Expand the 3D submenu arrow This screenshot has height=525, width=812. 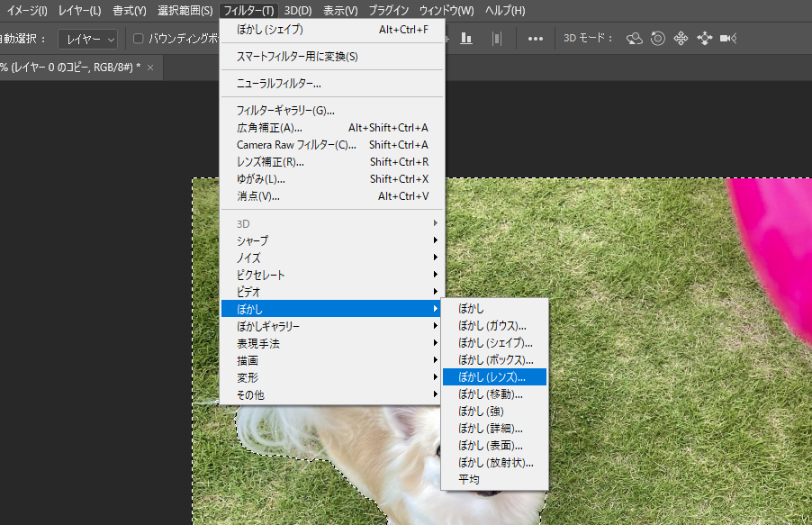pyautogui.click(x=436, y=223)
